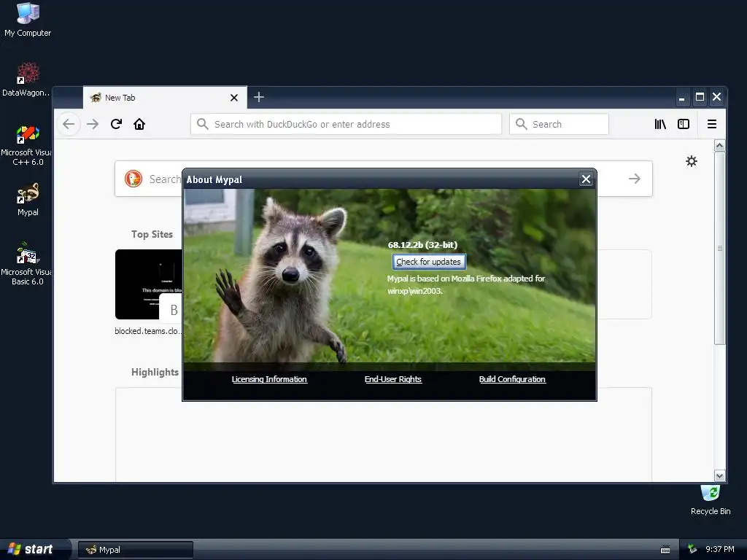Viewport: 747px width, 560px height.
Task: Click scrollbar up arrow in browser
Action: tap(719, 146)
